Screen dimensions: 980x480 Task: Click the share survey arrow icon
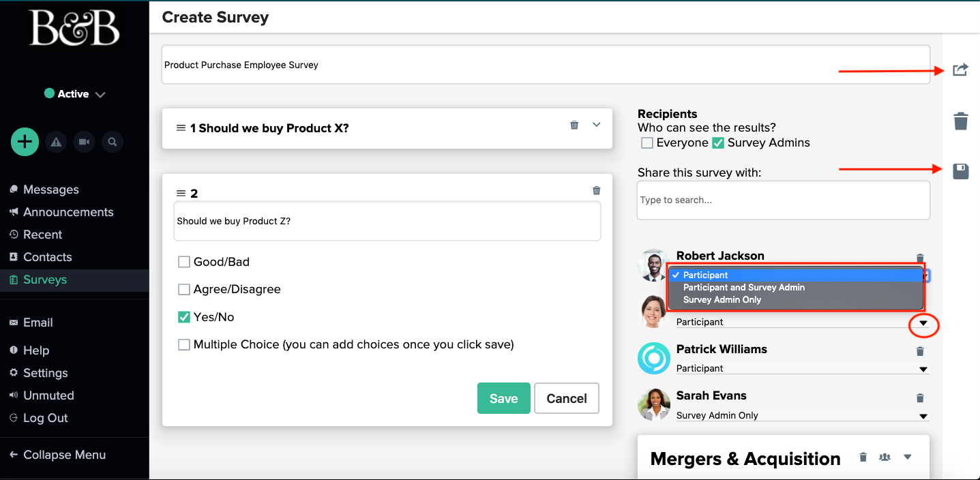[960, 70]
